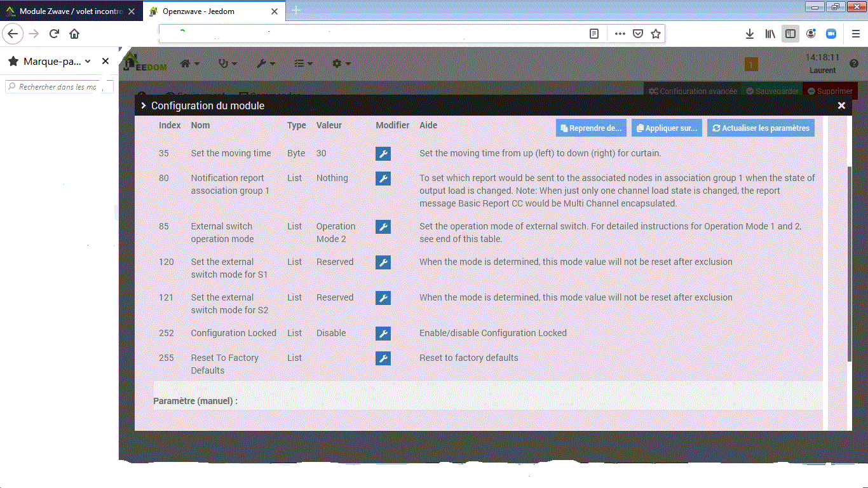Toggle reader view in address bar

(x=594, y=34)
